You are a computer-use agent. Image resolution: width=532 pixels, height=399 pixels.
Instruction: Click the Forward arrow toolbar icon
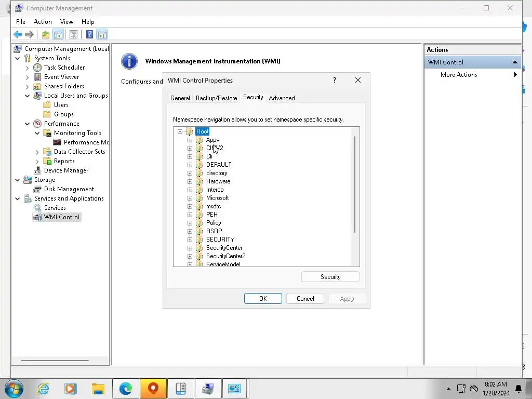coord(30,34)
